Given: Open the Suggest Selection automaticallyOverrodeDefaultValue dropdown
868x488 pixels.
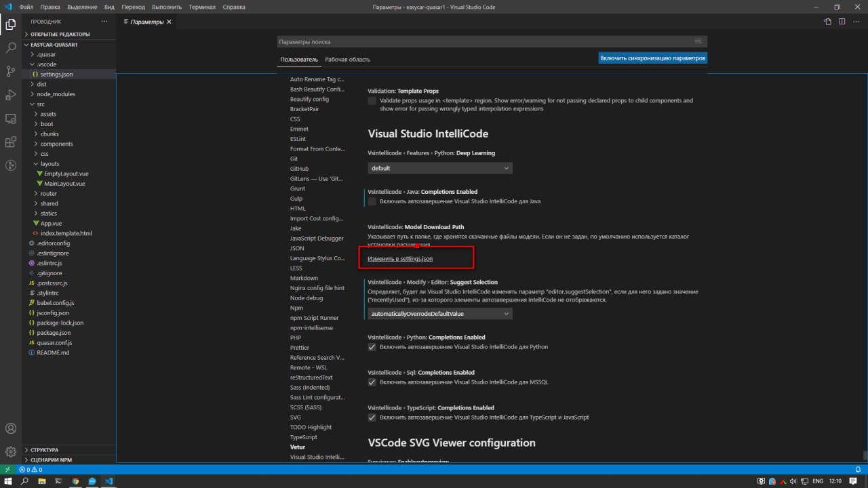Looking at the screenshot, I should tap(440, 313).
